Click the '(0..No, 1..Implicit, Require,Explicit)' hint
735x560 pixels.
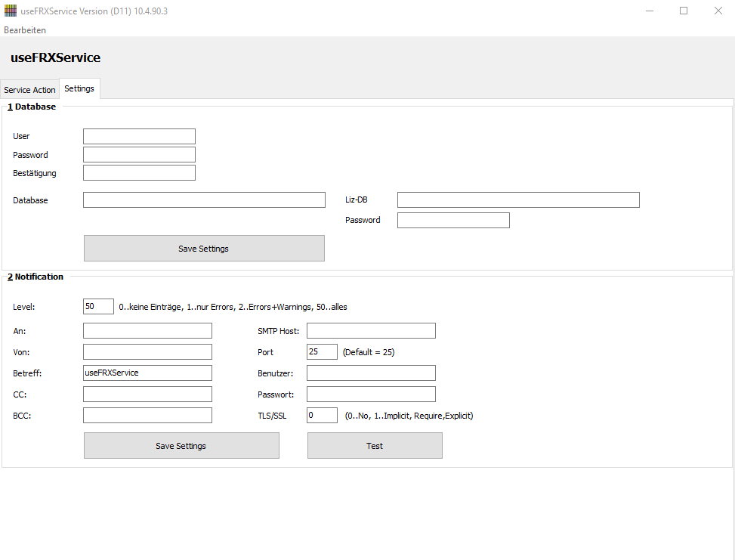click(409, 416)
